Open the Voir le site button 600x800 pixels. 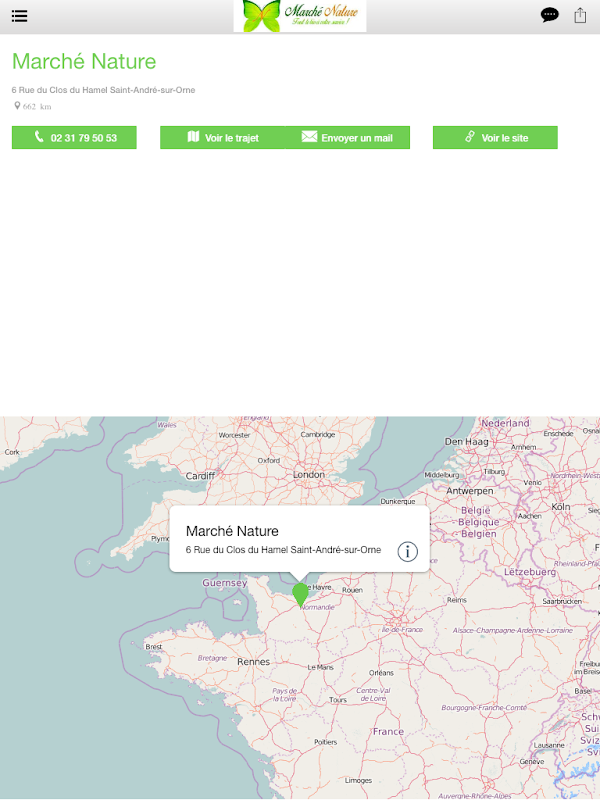495,138
